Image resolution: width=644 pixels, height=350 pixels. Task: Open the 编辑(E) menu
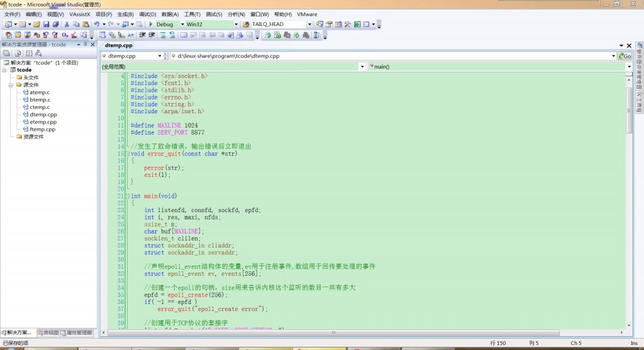pos(34,14)
